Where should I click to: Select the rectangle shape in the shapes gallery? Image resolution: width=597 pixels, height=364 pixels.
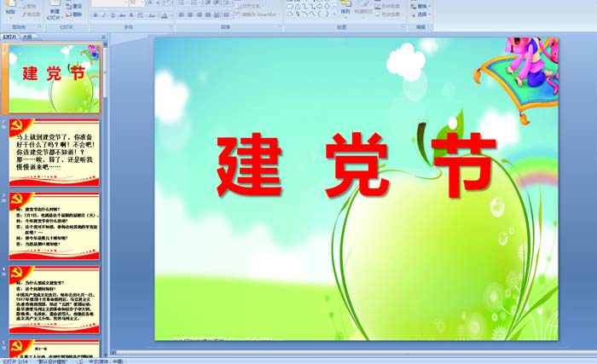[x=290, y=7]
